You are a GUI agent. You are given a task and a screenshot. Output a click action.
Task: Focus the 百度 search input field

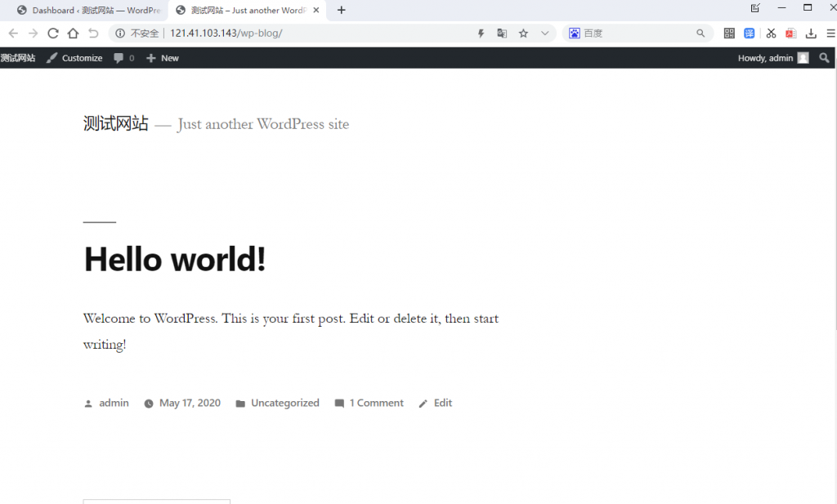click(638, 33)
